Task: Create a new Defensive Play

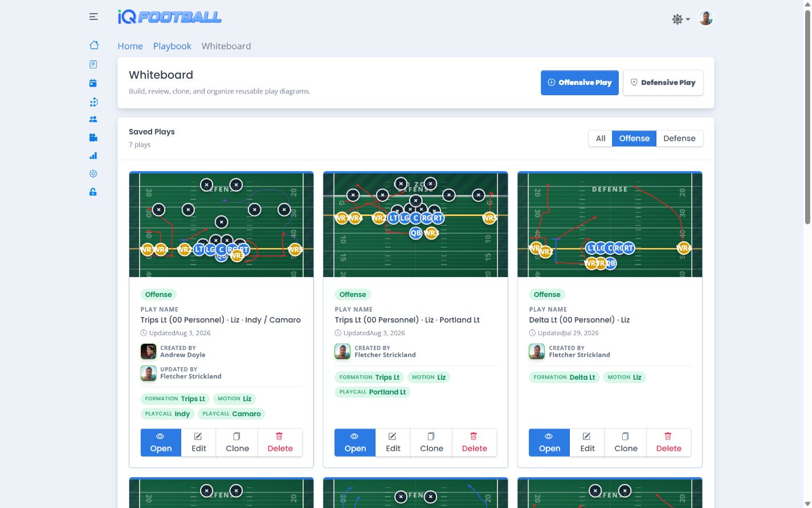Action: [663, 83]
